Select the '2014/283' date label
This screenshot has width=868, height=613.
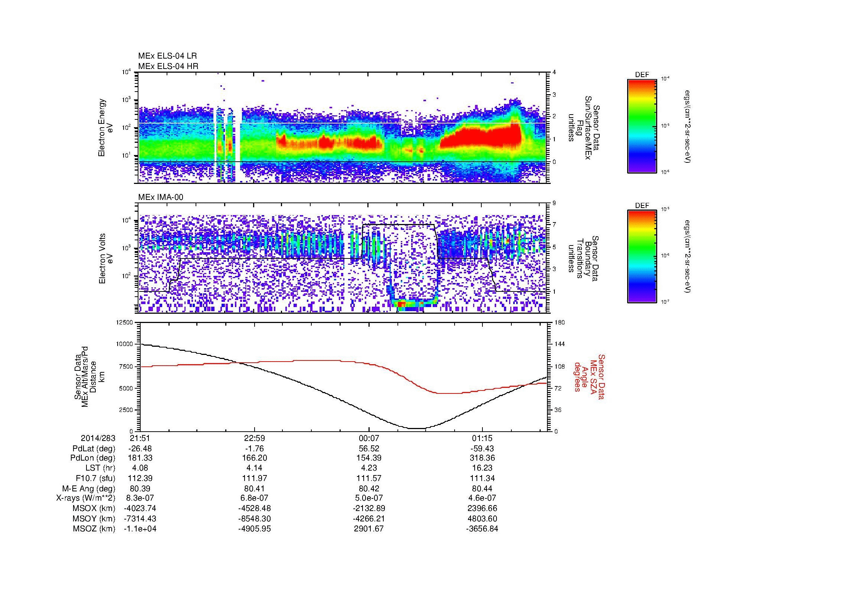click(x=98, y=438)
